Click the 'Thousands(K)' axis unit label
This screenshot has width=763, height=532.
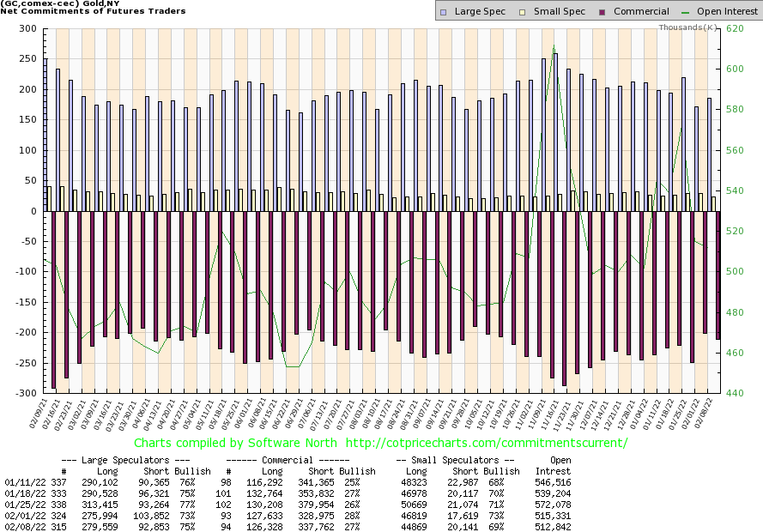click(x=687, y=27)
